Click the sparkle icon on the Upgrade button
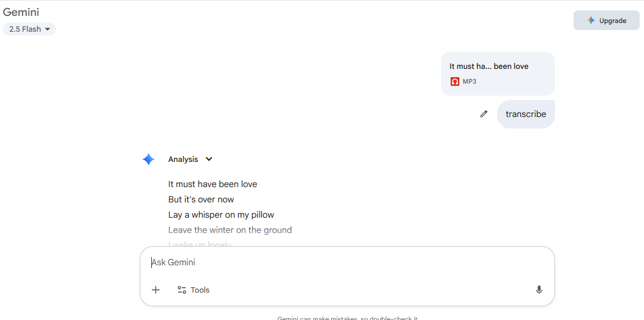 [x=590, y=20]
